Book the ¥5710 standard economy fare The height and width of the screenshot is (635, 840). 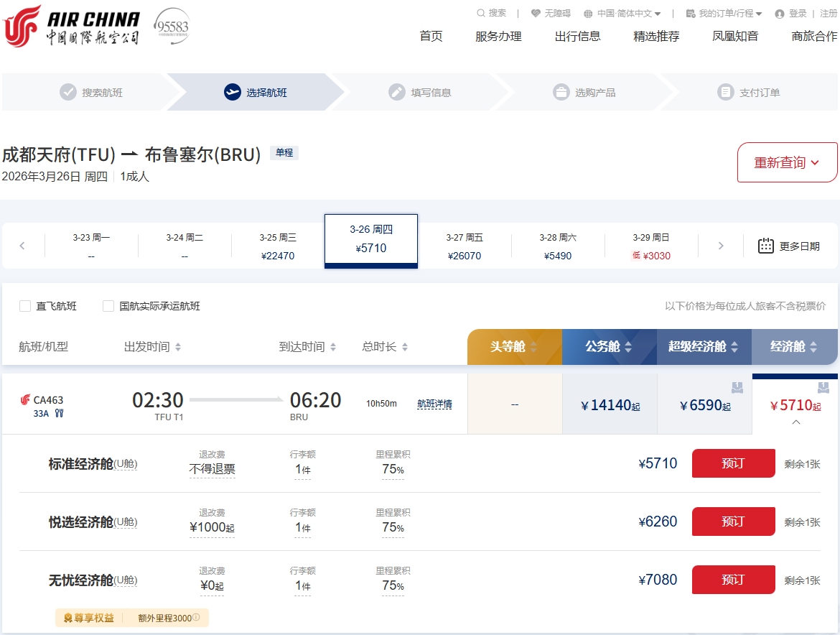pyautogui.click(x=733, y=463)
